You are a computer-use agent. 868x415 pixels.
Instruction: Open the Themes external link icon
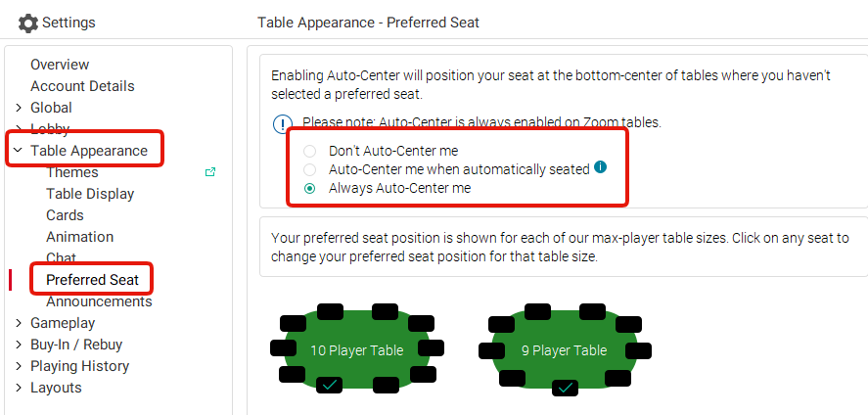pyautogui.click(x=210, y=172)
